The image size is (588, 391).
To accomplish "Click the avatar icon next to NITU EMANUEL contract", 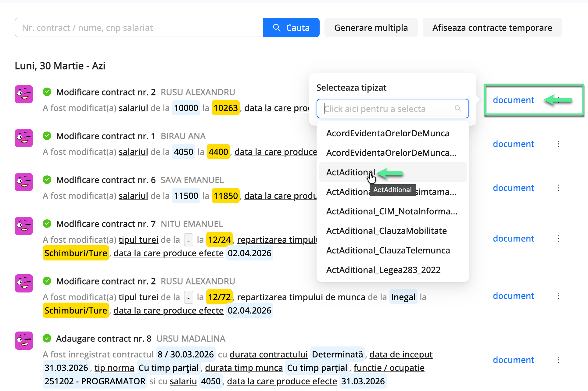I will pyautogui.click(x=23, y=226).
